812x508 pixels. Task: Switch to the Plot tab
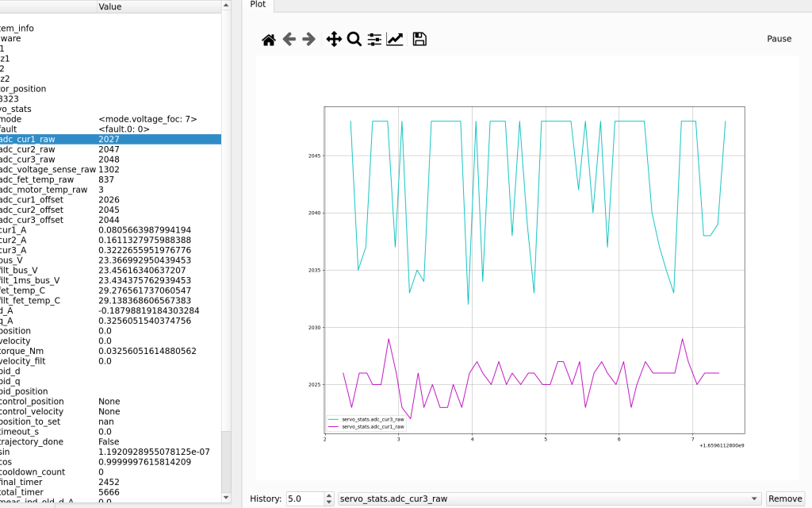[259, 5]
